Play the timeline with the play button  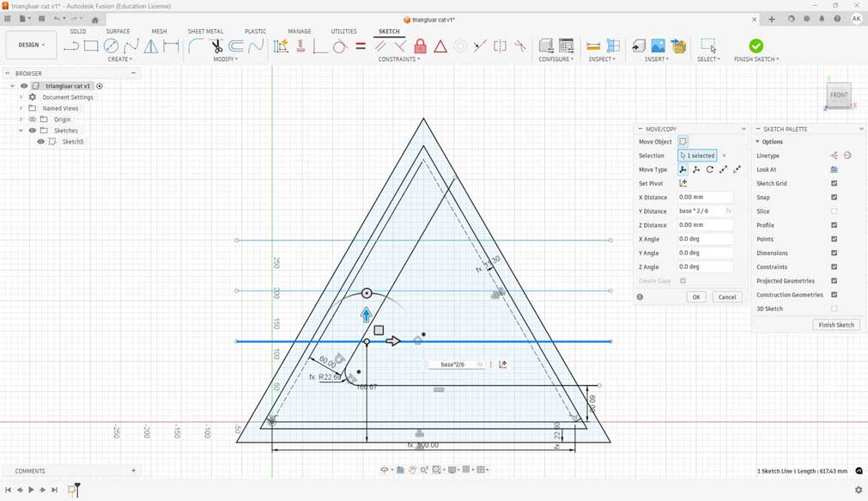(31, 490)
